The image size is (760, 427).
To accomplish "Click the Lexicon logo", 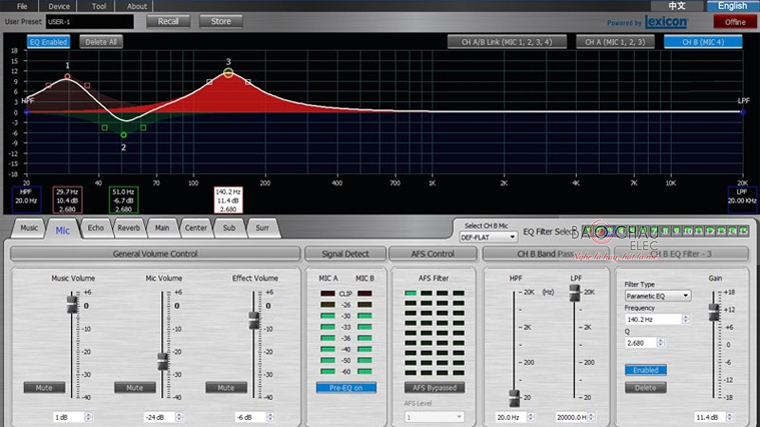I will click(x=666, y=22).
